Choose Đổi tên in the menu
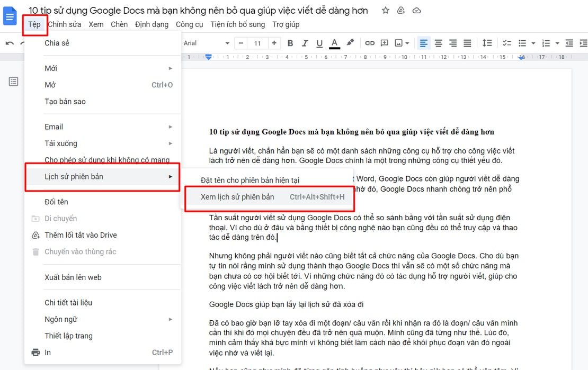Image resolution: width=588 pixels, height=370 pixels. coord(103,202)
